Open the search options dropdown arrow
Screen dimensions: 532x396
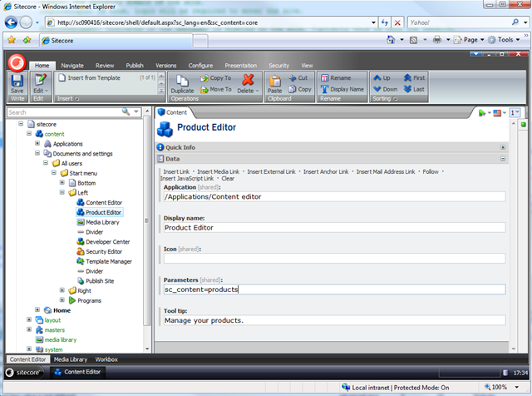tap(136, 111)
